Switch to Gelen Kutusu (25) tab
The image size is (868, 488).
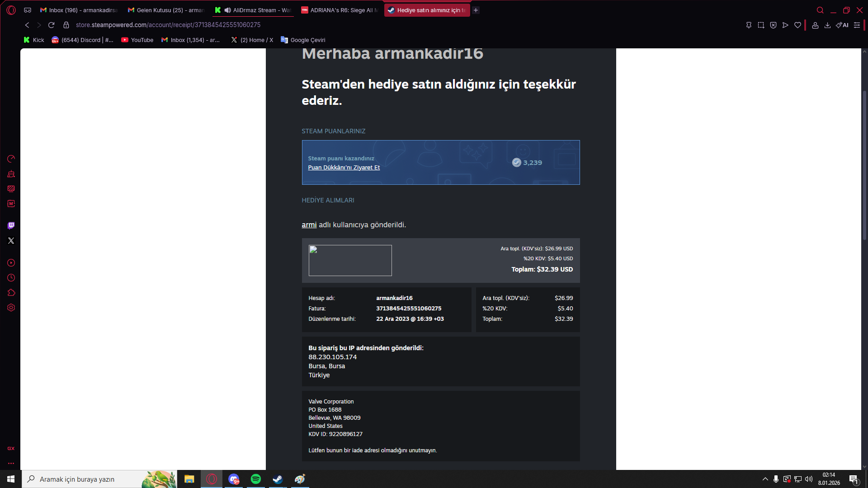coord(166,10)
